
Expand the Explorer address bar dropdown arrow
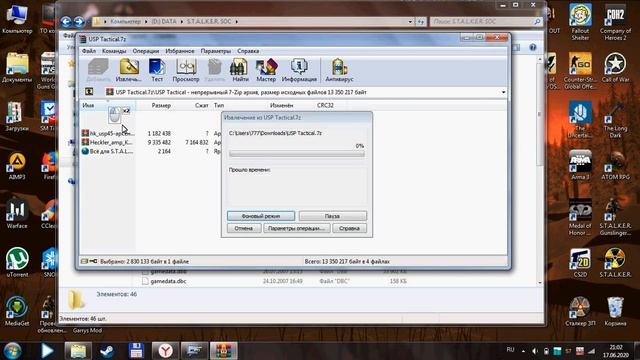click(410, 22)
